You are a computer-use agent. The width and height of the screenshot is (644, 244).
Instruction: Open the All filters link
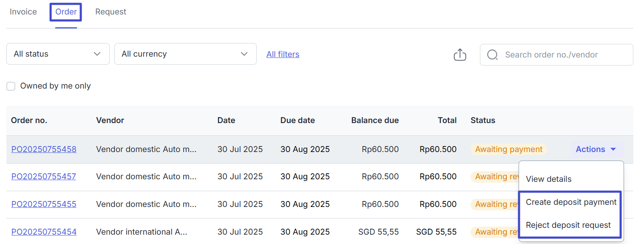(283, 55)
